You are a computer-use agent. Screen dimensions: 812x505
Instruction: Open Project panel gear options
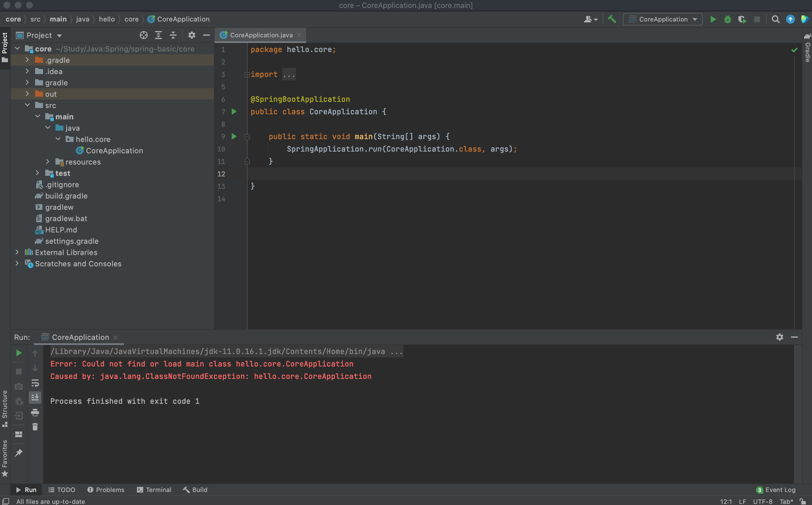[192, 35]
